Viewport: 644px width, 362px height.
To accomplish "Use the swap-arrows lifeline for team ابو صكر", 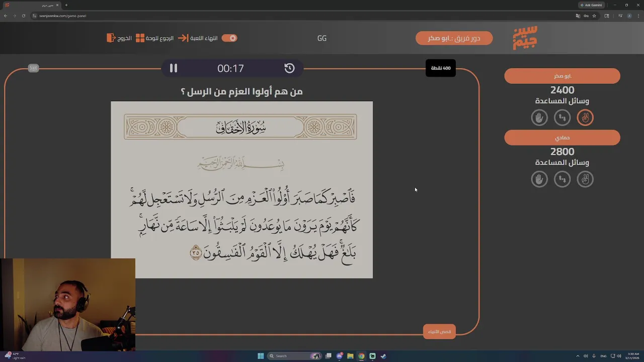I will 562,118.
